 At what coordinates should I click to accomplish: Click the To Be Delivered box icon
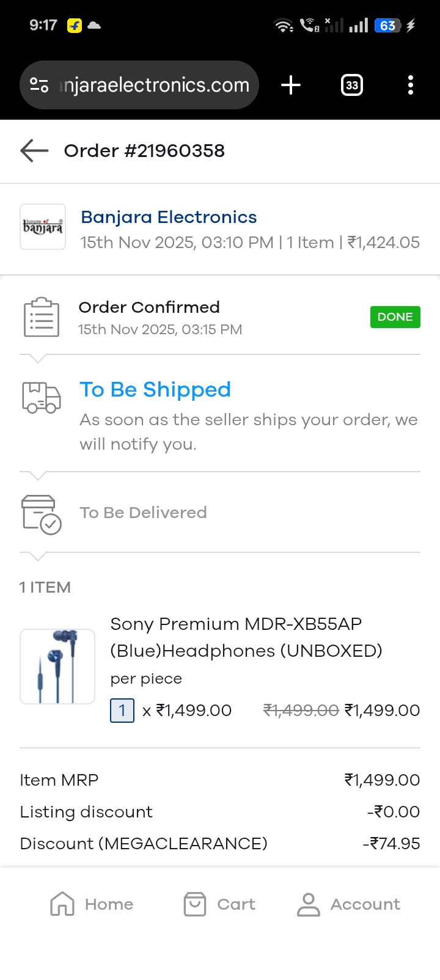pos(42,514)
